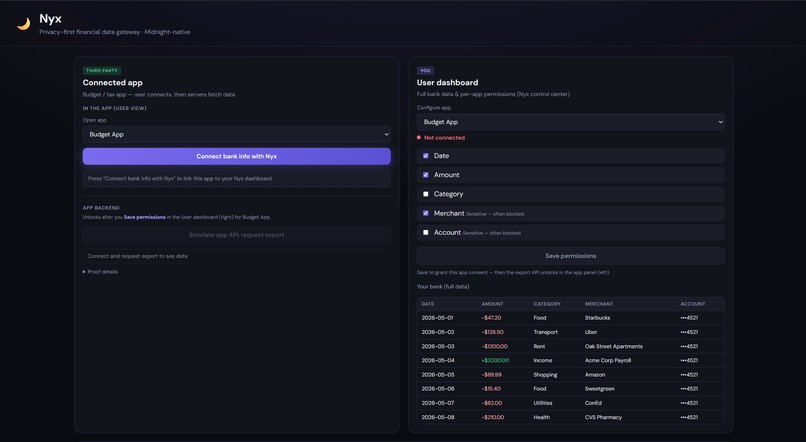Image resolution: width=806 pixels, height=442 pixels.
Task: Click the DATE column header
Action: pos(428,304)
